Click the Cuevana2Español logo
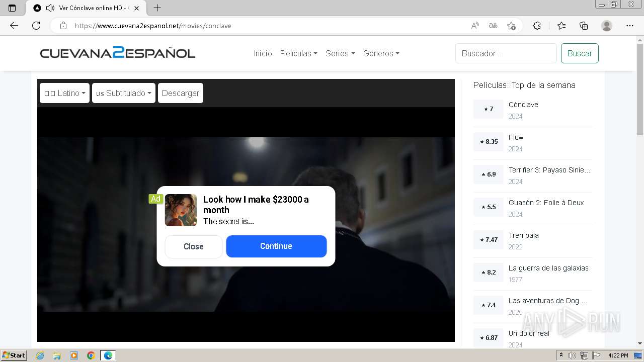Image resolution: width=644 pixels, height=362 pixels. tap(118, 53)
